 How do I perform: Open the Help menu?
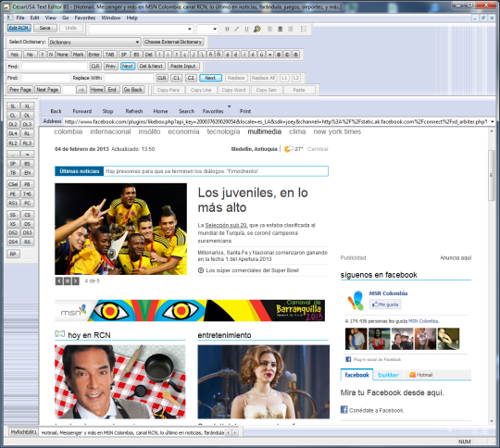coord(132,18)
